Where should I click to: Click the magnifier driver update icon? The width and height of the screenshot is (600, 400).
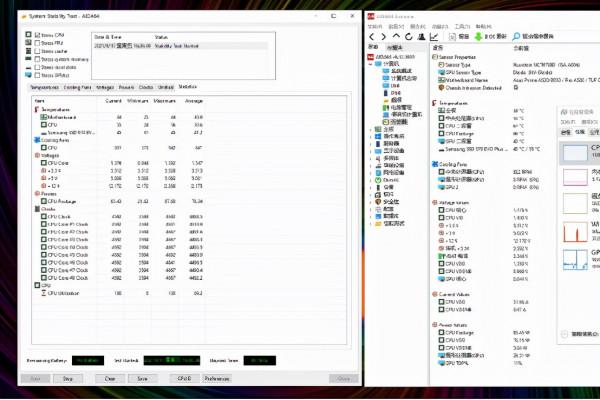pos(516,36)
